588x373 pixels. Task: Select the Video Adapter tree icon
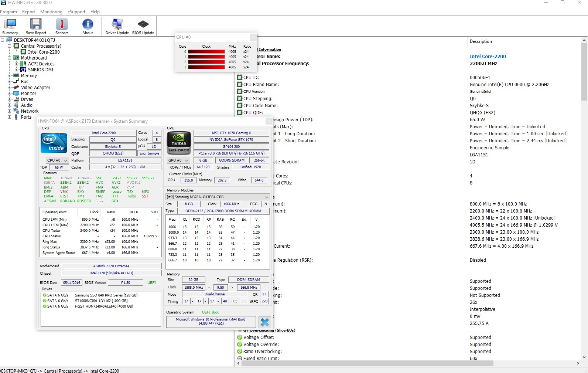click(16, 87)
